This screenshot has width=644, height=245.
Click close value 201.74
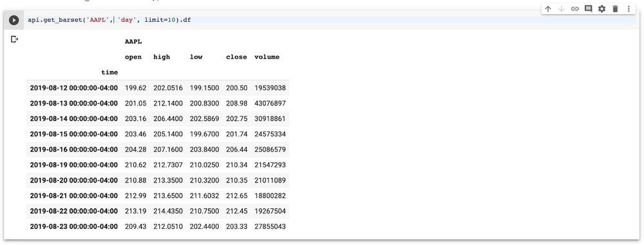[236, 134]
